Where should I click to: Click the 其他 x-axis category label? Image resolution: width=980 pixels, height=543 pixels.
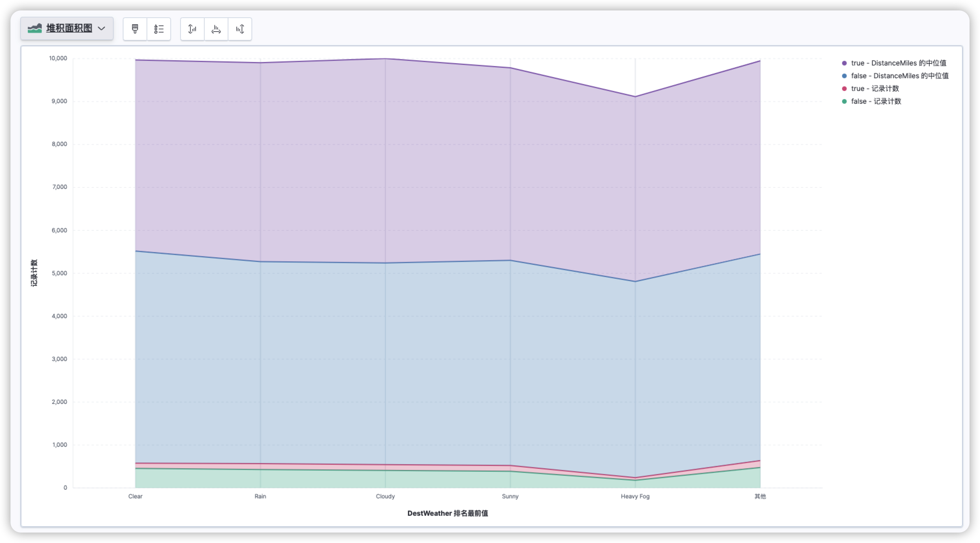coord(760,496)
